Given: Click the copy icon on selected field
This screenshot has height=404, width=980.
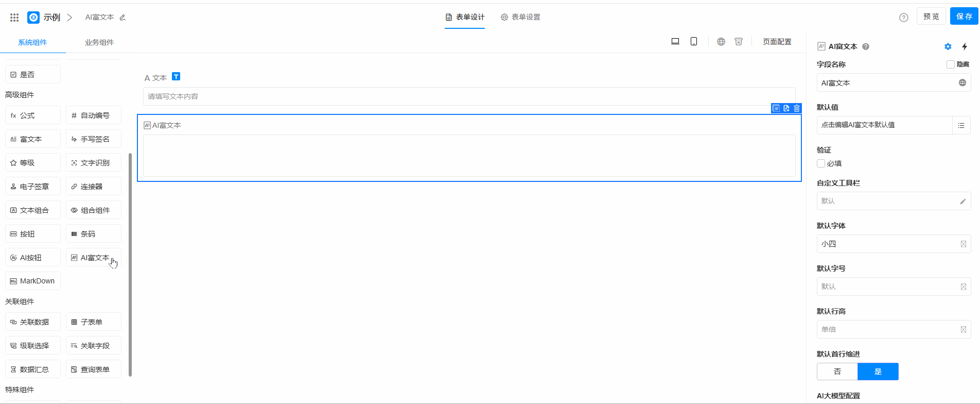Looking at the screenshot, I should coord(776,108).
